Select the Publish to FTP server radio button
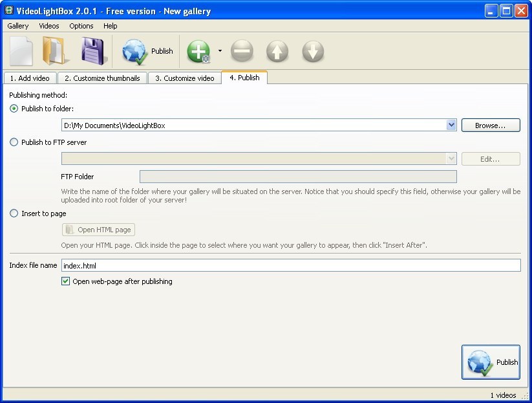Image resolution: width=532 pixels, height=403 pixels. click(14, 142)
